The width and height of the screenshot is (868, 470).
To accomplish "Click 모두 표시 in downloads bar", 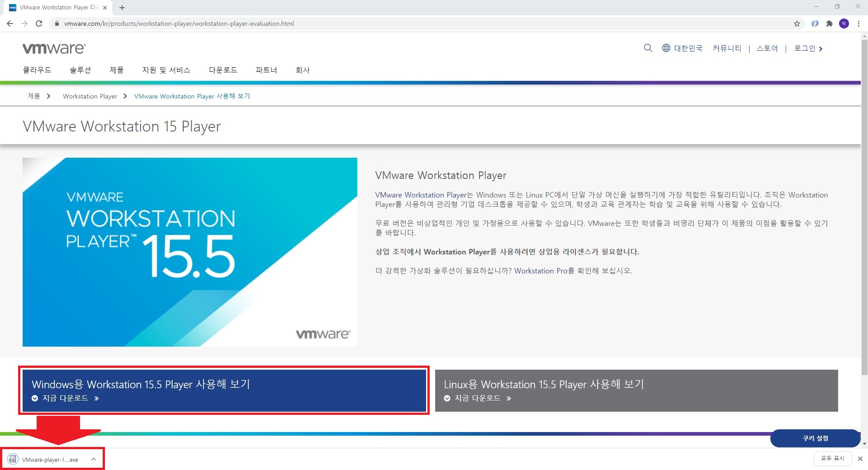I will point(833,458).
